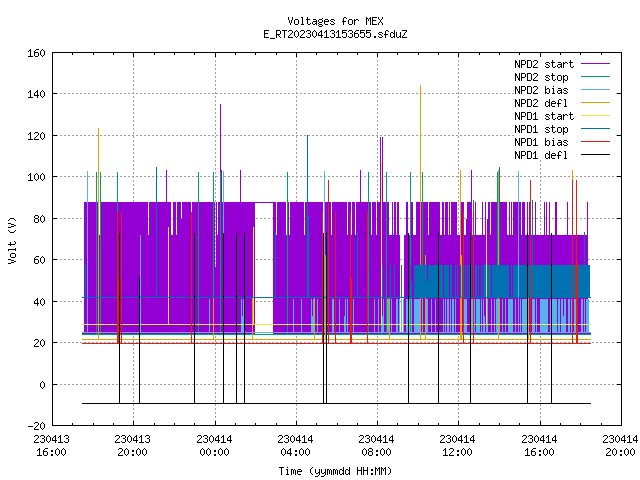Image resolution: width=640 pixels, height=480 pixels.
Task: Click the dark blue NPD1 stop legend line
Action: pos(595,129)
